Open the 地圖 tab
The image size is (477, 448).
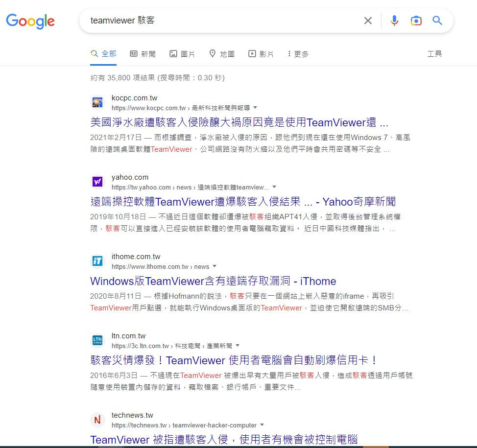pos(222,54)
